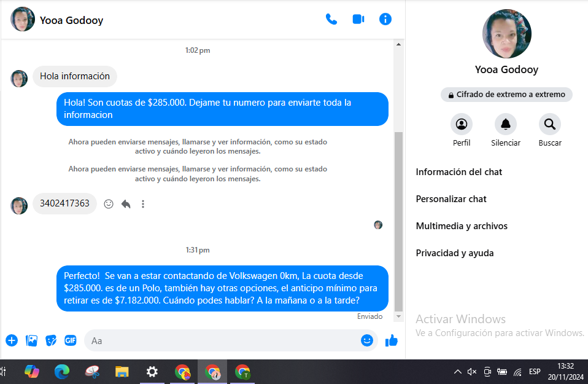Click the sent message about cuotas de $285.000
Image resolution: width=588 pixels, height=384 pixels.
coord(222,109)
